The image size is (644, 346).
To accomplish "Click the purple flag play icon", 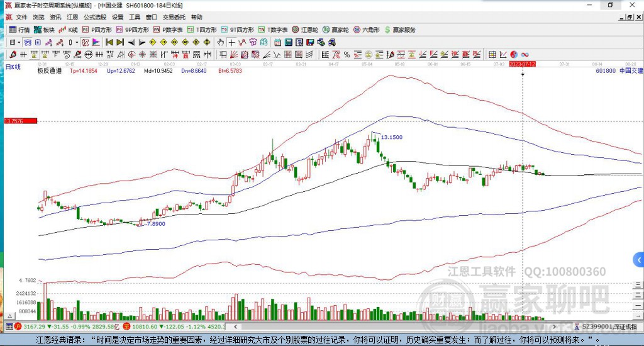I will (x=96, y=42).
